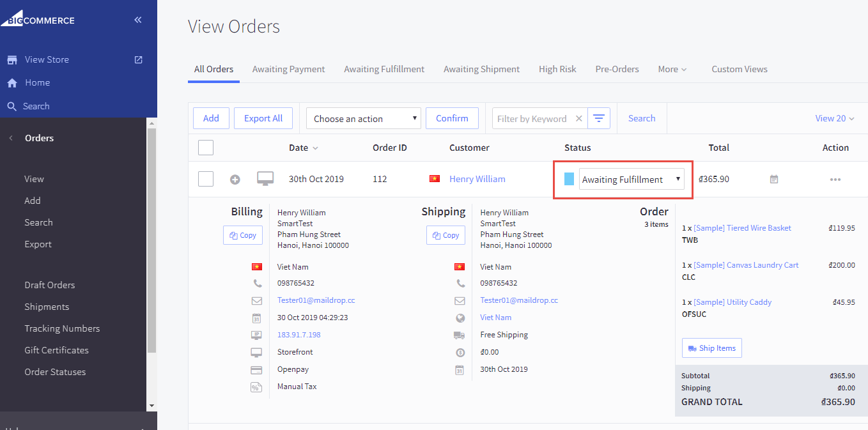
Task: Open the Choose an action dropdown
Action: pos(363,118)
